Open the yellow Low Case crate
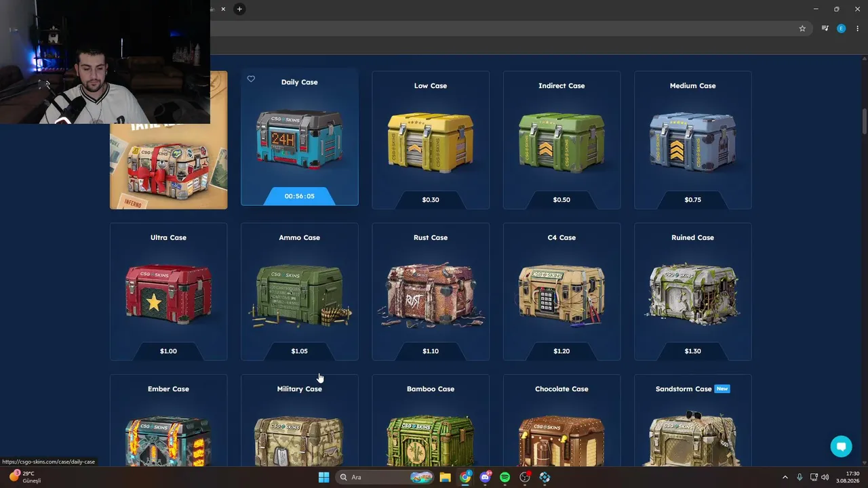This screenshot has width=868, height=488. click(431, 141)
